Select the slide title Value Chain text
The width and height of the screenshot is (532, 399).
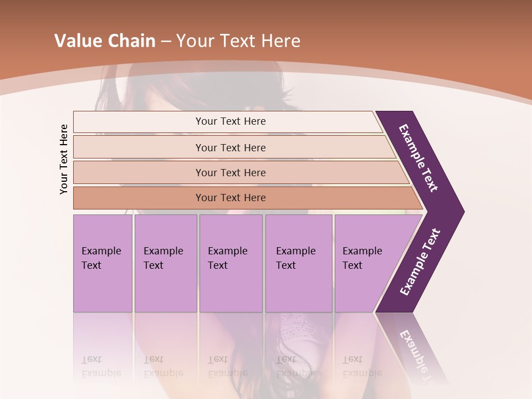click(x=105, y=40)
